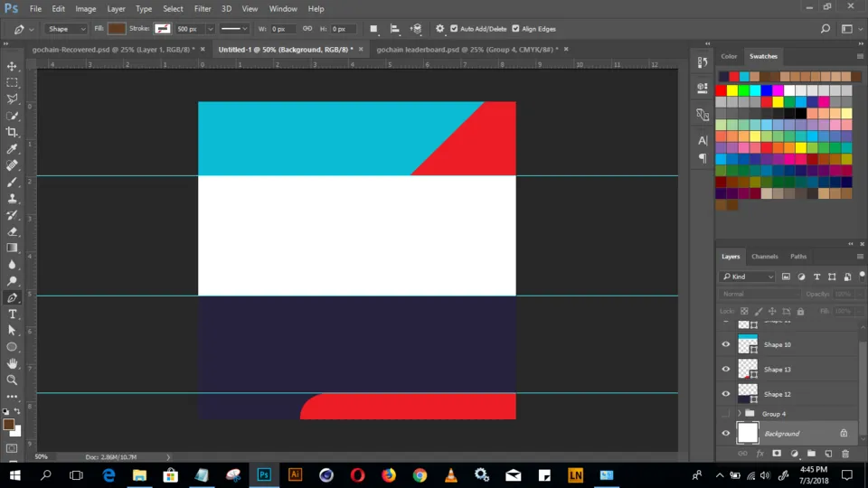This screenshot has width=868, height=488.
Task: Select the Horizontal Type tool
Action: [12, 314]
